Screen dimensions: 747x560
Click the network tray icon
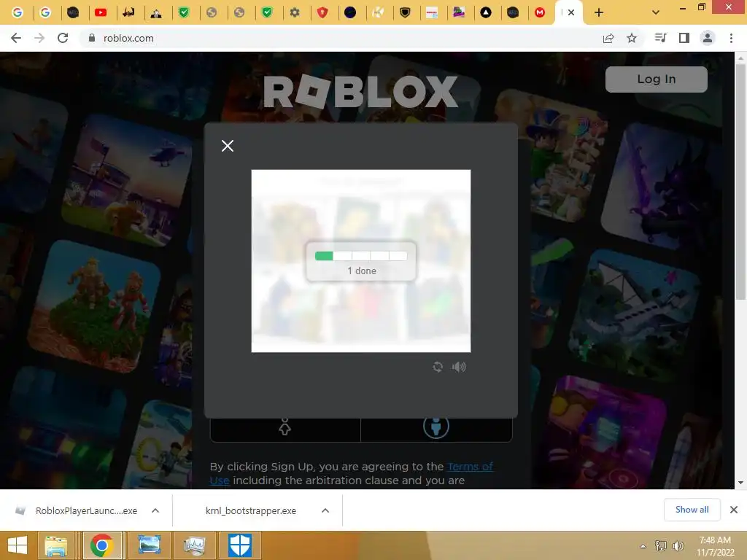(x=660, y=545)
